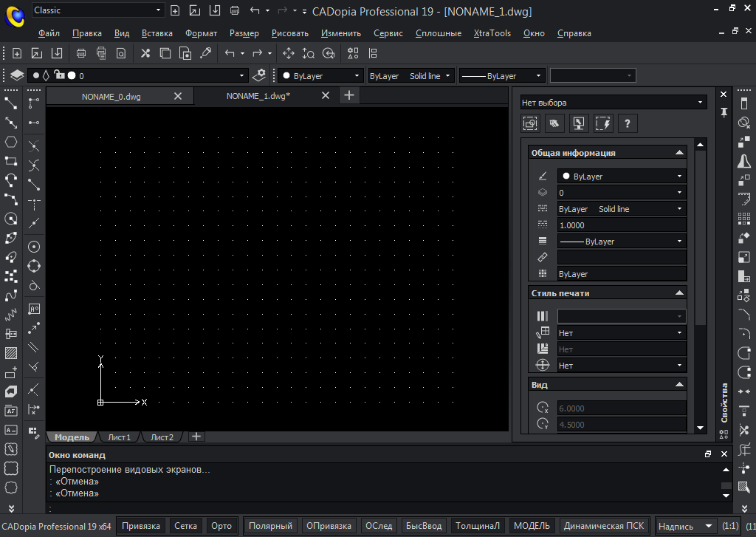Click the Pan view arrows icon

(x=289, y=53)
